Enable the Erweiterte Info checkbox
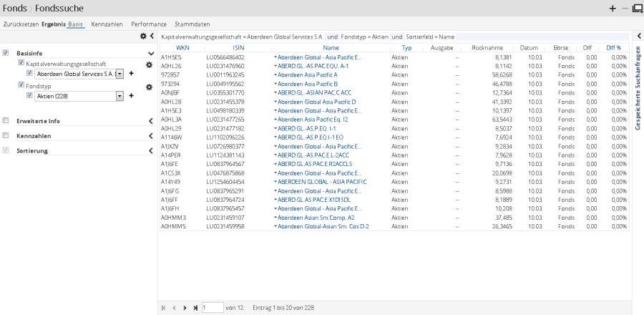The width and height of the screenshot is (644, 315). click(6, 121)
